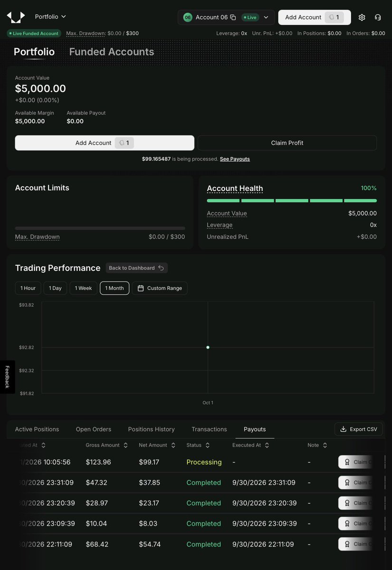Open the Portfolio navigation dropdown
This screenshot has width=392, height=570.
[x=50, y=17]
